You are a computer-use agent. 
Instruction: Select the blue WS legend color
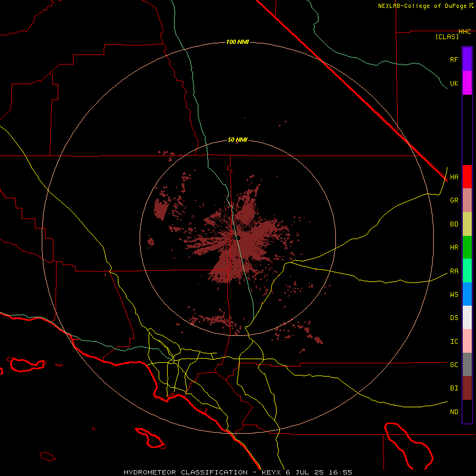pyautogui.click(x=467, y=294)
